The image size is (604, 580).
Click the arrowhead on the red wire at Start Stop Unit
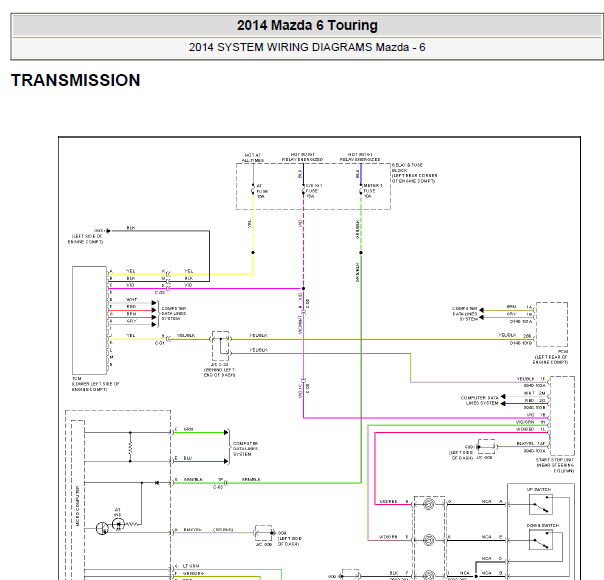tap(502, 403)
